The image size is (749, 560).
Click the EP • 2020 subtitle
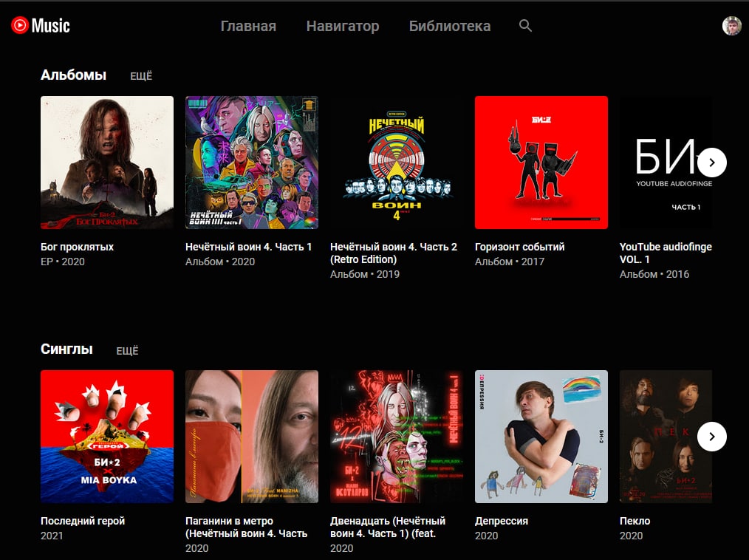pos(63,262)
